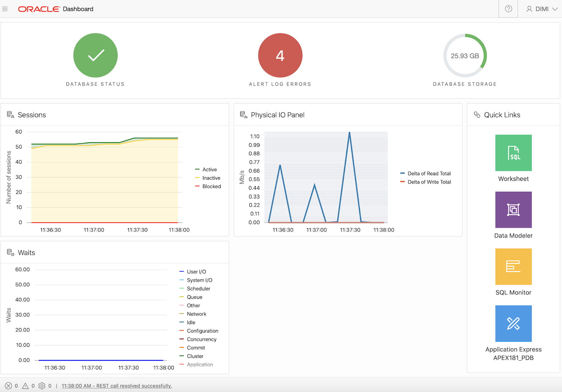Toggle the Delta of Read Total series
Screen dimensions: 562x392
tap(425, 174)
